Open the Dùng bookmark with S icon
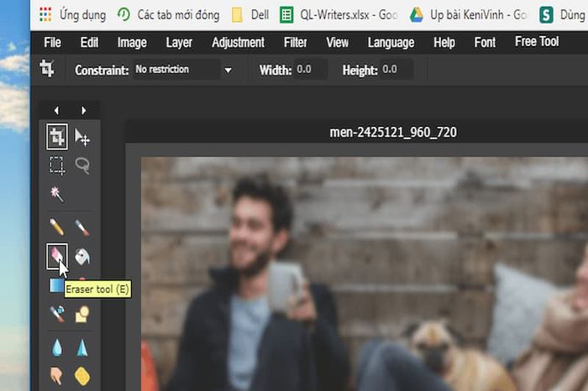The height and width of the screenshot is (391, 588). tap(562, 15)
